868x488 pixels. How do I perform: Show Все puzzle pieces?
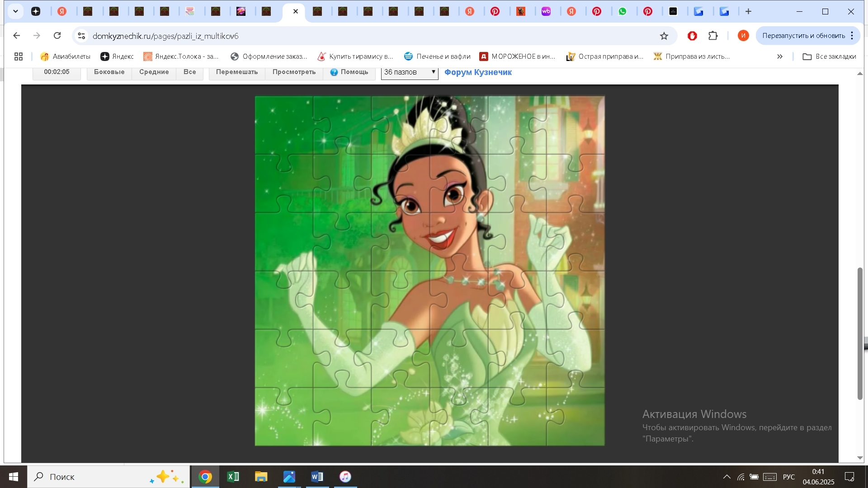pyautogui.click(x=190, y=72)
